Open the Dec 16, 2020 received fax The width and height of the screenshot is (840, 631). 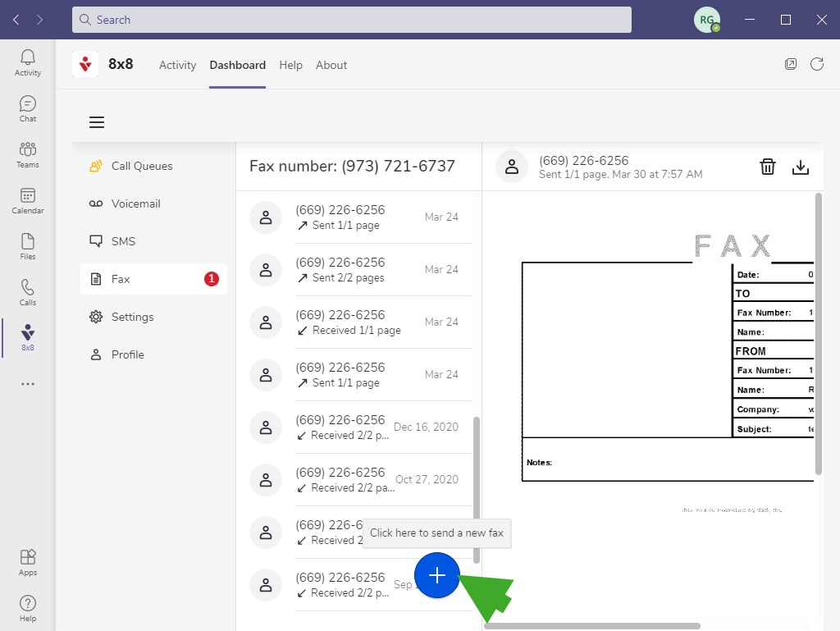click(x=361, y=427)
